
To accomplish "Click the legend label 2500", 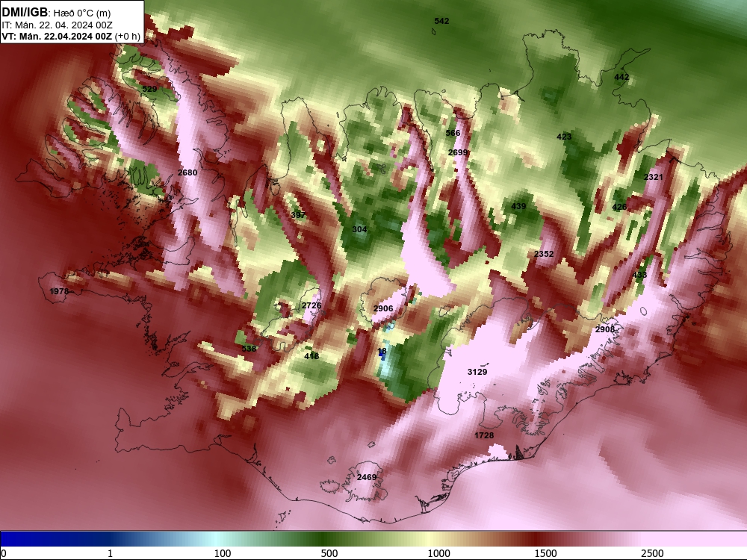I will (652, 553).
